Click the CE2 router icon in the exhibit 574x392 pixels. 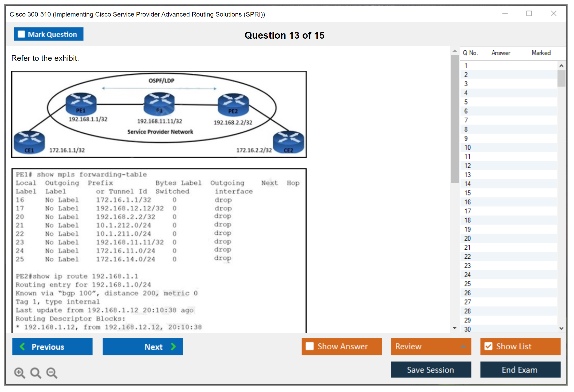(288, 142)
